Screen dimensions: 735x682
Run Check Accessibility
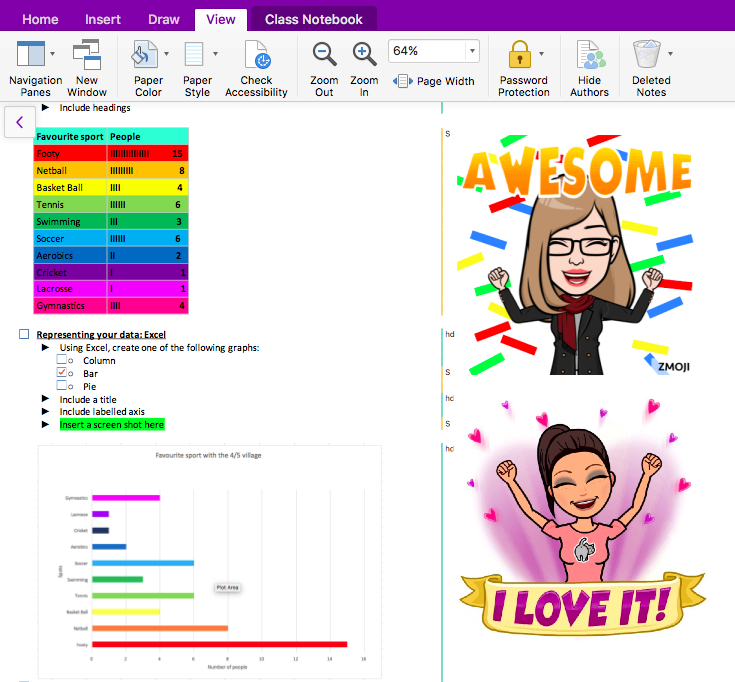[x=257, y=54]
